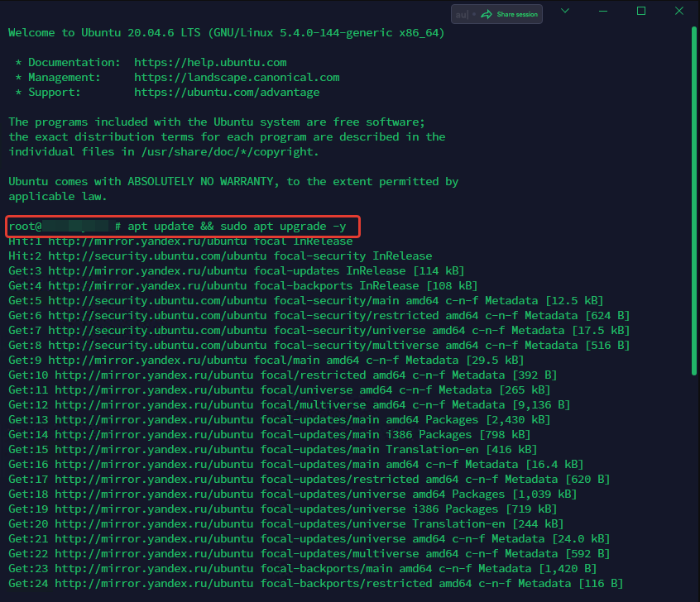Click the 'apt update && sudo apt upgrade -y' command
The width and height of the screenshot is (700, 602).
pos(237,227)
